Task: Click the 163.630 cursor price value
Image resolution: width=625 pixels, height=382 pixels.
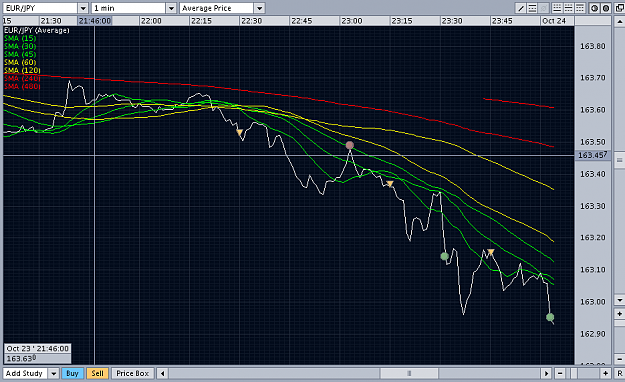Action: coord(21,358)
